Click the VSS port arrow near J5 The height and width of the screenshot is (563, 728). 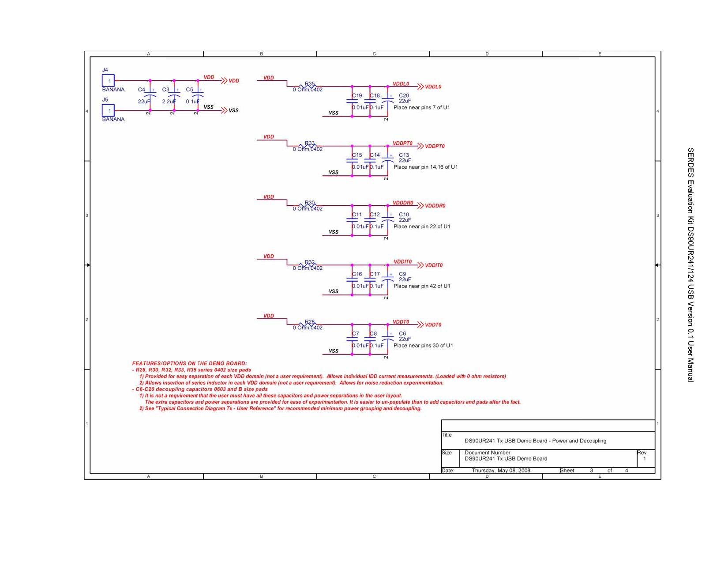224,110
